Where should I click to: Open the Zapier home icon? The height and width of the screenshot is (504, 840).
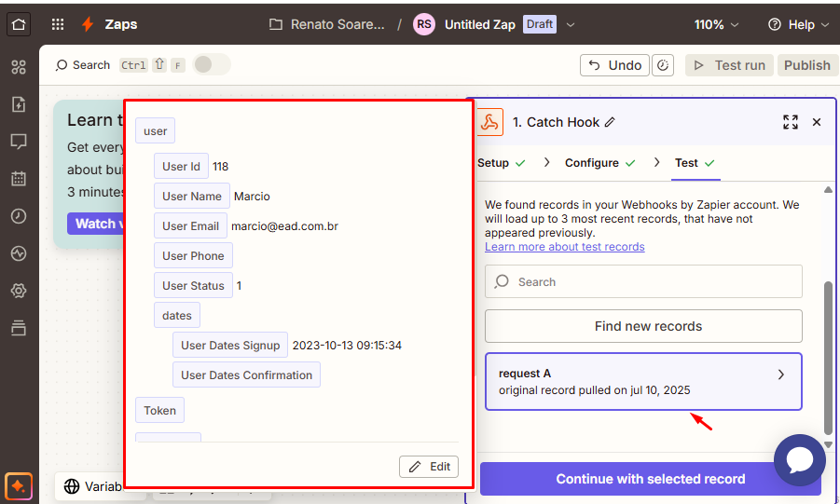click(x=19, y=24)
